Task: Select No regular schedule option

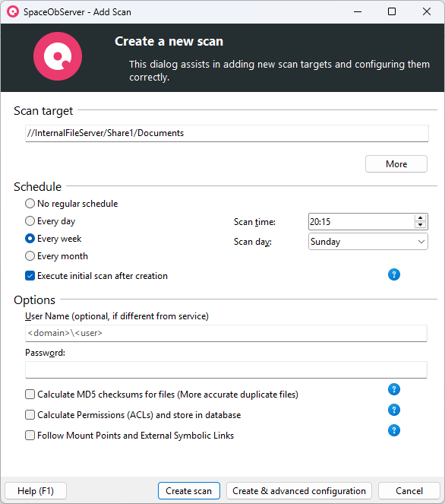Action: (30, 204)
